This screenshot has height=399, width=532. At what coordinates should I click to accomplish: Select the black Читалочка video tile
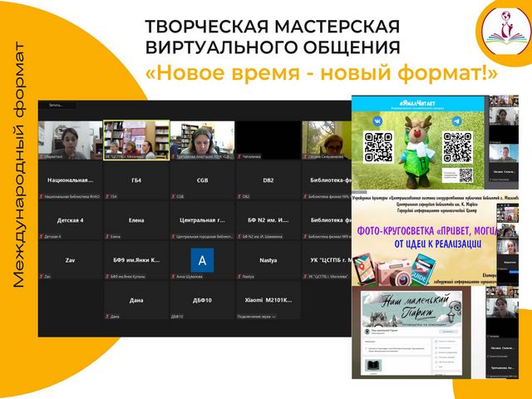tap(268, 140)
